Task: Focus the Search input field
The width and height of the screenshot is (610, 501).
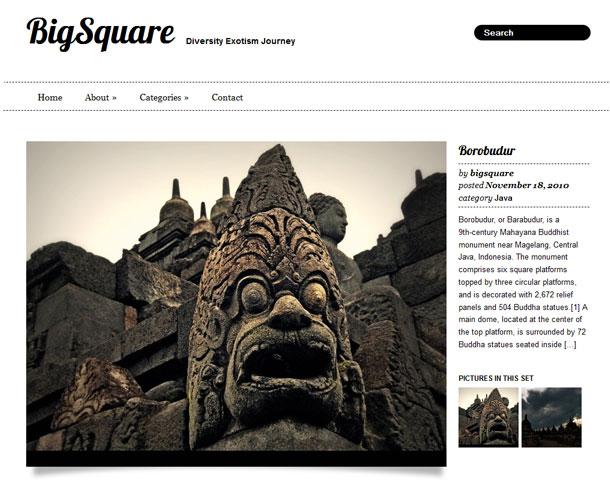Action: coord(532,33)
